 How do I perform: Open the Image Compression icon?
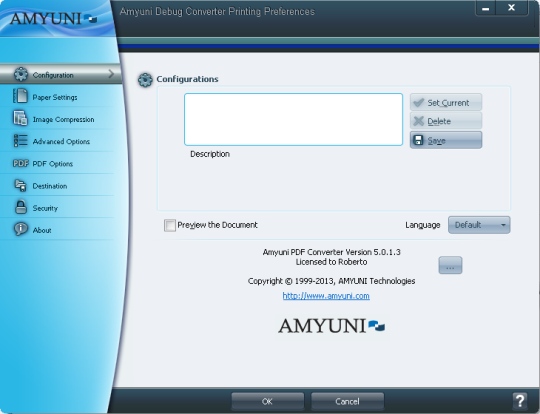coord(20,118)
